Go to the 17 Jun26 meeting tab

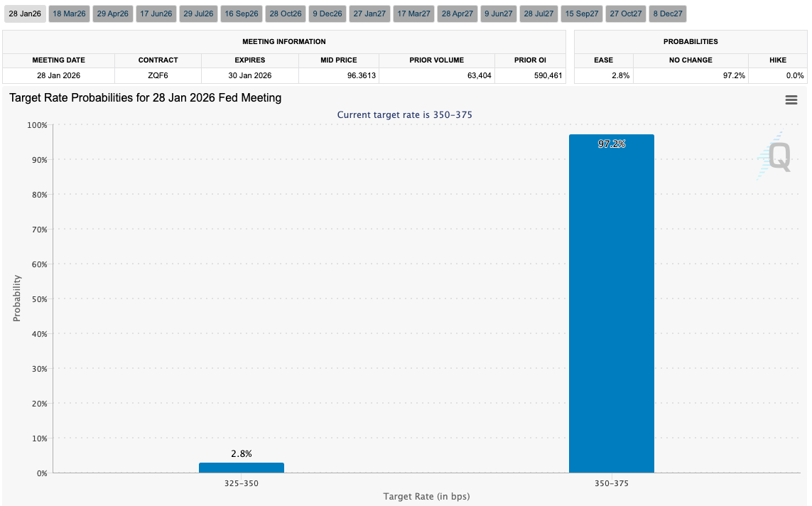coord(156,14)
